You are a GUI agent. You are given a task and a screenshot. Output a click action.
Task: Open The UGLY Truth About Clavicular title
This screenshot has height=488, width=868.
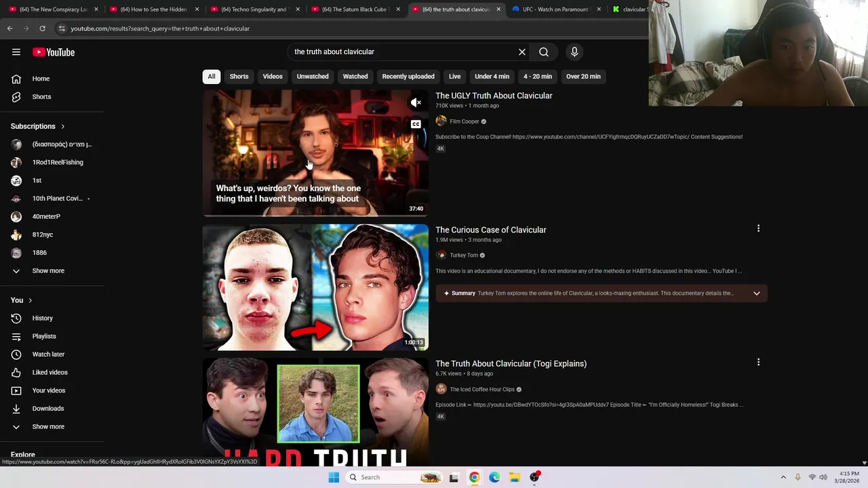click(494, 96)
